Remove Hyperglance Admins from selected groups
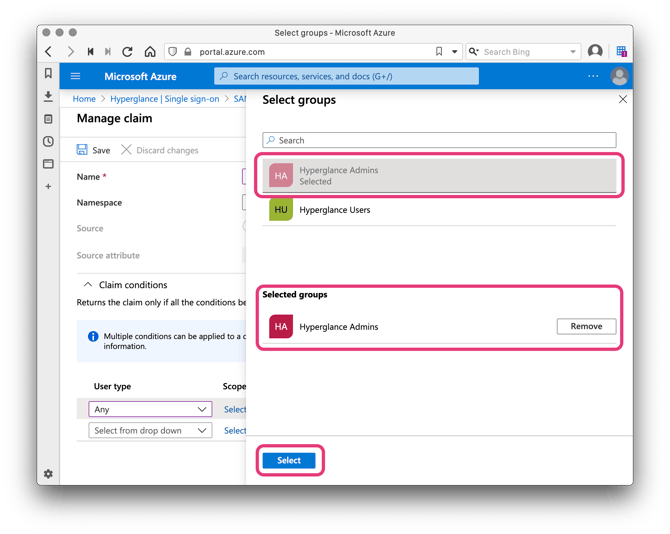670x534 pixels. [x=586, y=326]
